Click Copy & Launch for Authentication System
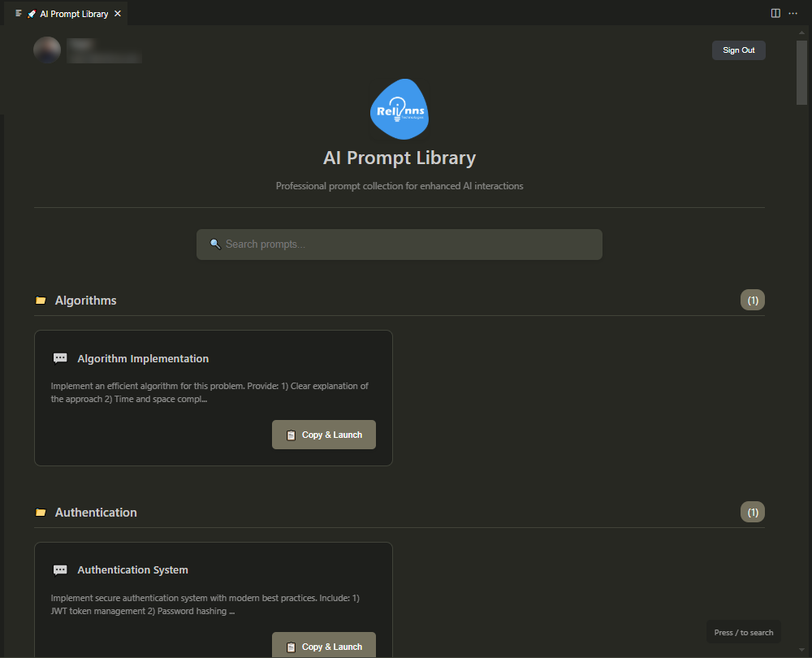Viewport: 812px width, 658px height. [324, 646]
